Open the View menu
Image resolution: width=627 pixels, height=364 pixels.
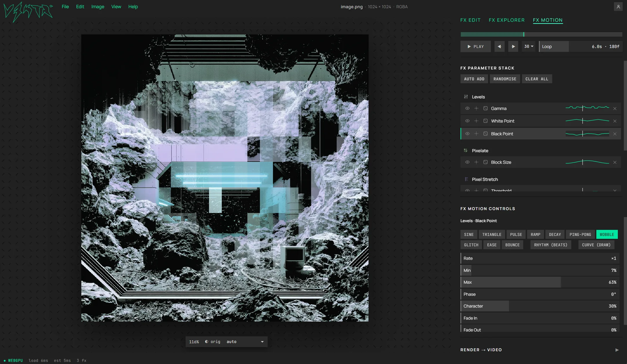tap(116, 7)
